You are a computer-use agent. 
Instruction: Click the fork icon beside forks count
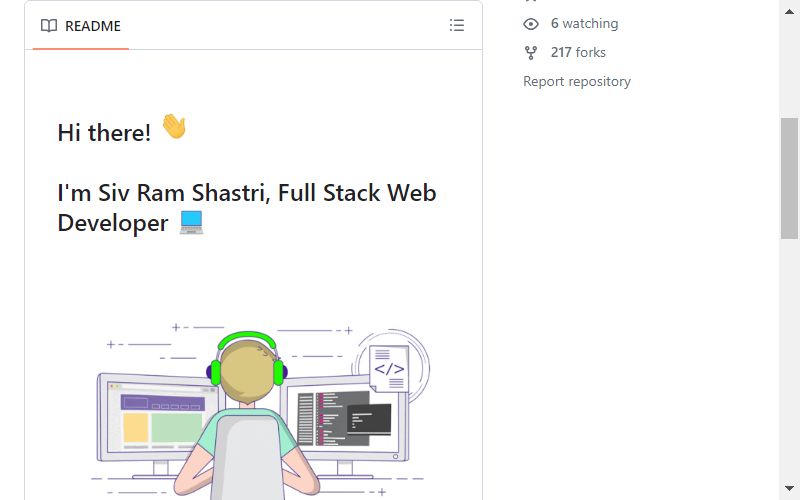click(x=531, y=53)
